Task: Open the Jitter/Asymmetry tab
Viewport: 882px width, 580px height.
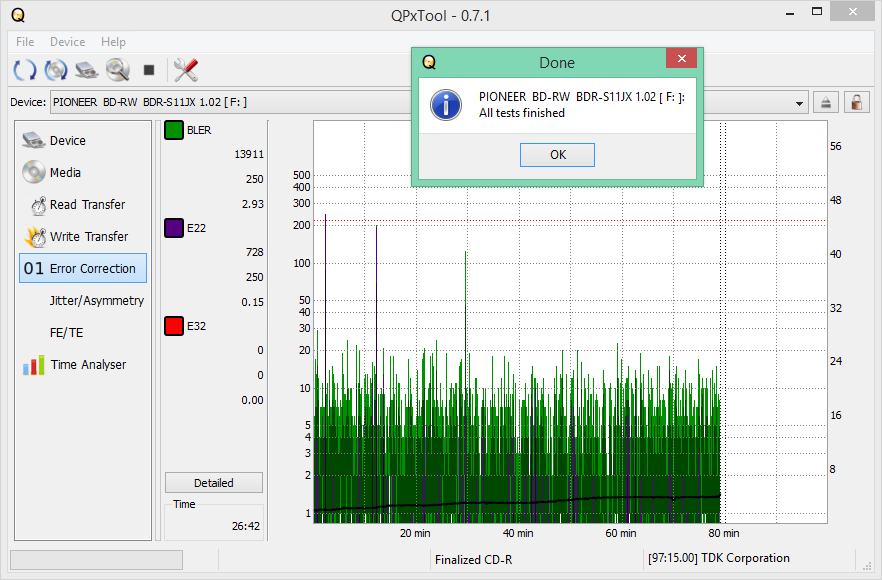Action: click(83, 300)
